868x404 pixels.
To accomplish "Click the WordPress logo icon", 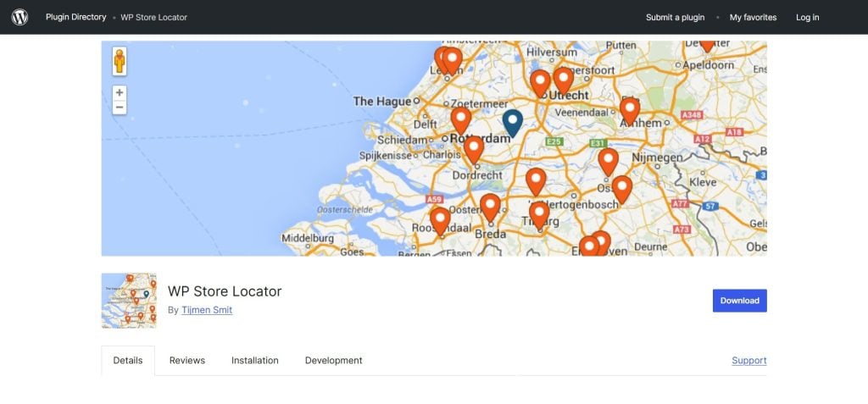I will click(x=19, y=17).
